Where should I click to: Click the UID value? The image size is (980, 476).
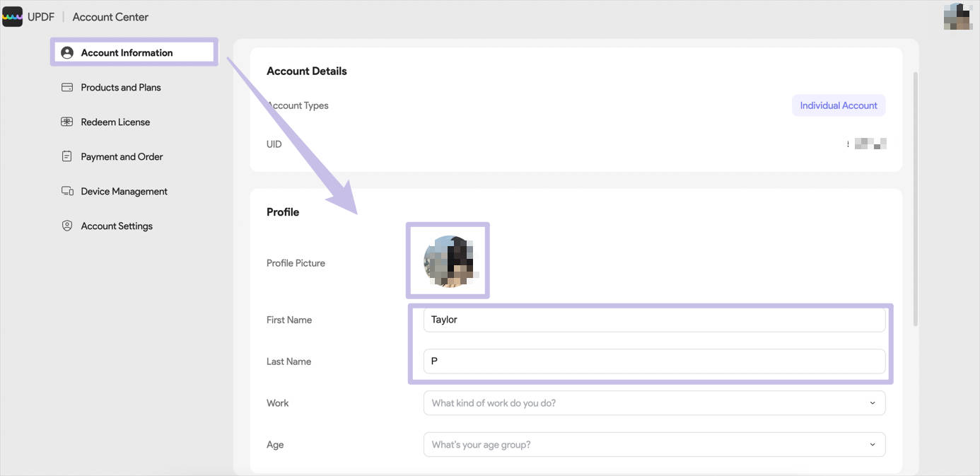pyautogui.click(x=868, y=144)
